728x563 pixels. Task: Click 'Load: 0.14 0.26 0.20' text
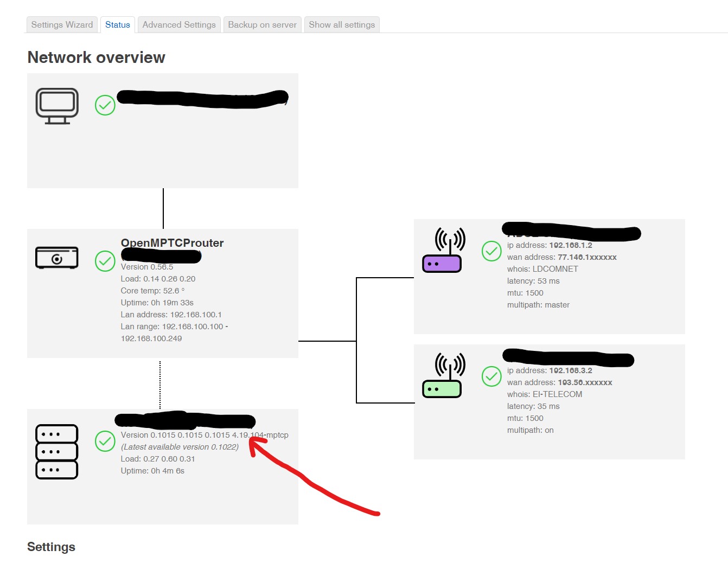coord(158,279)
